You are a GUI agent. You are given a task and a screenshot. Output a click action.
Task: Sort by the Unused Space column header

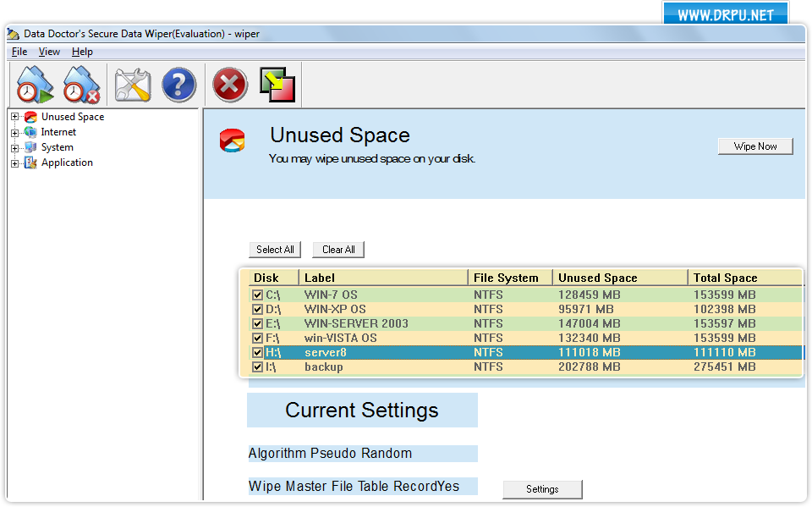(620, 278)
